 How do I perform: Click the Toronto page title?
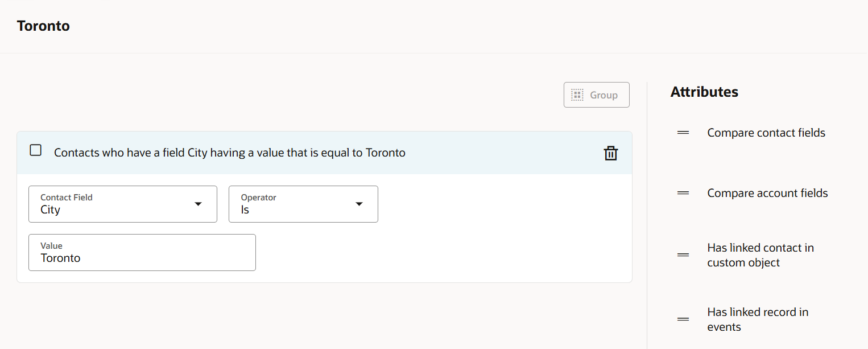point(43,26)
